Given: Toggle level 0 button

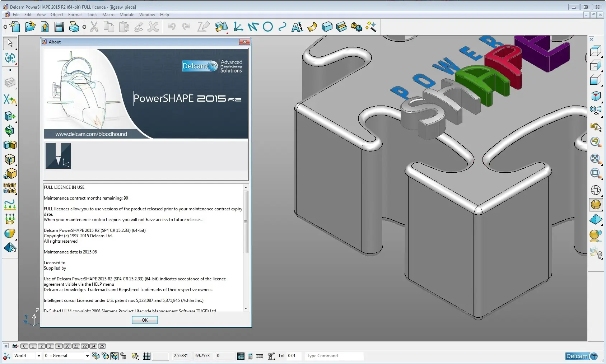Looking at the screenshot, I should click(24, 346).
